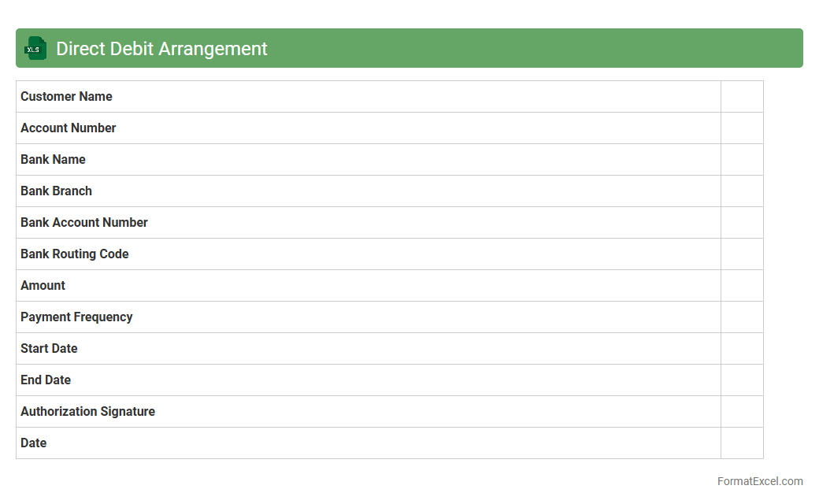This screenshot has height=504, width=819.
Task: Select the End Date blank cell
Action: (742, 380)
